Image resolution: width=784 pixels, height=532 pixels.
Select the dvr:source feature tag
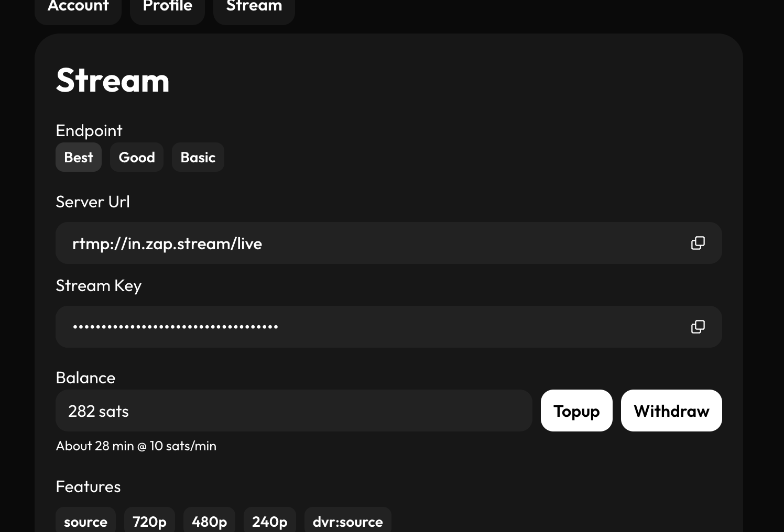[347, 521]
